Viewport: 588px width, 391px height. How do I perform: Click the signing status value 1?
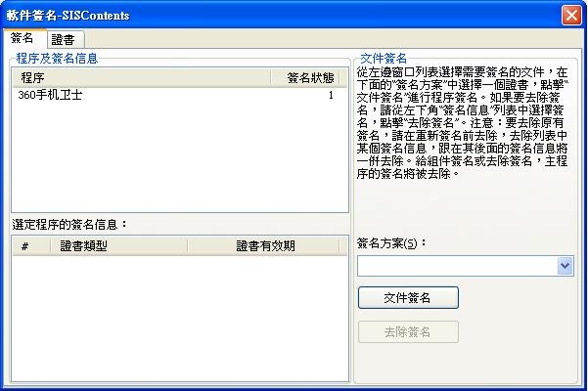(x=331, y=95)
